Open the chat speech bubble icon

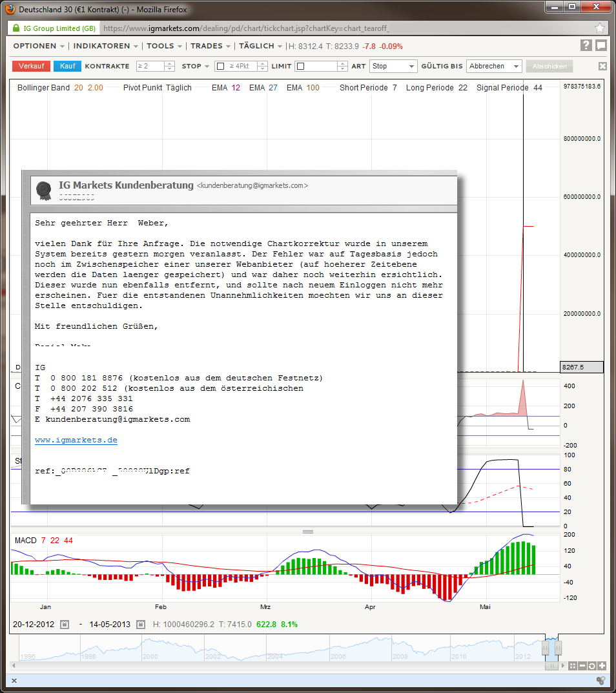click(601, 45)
